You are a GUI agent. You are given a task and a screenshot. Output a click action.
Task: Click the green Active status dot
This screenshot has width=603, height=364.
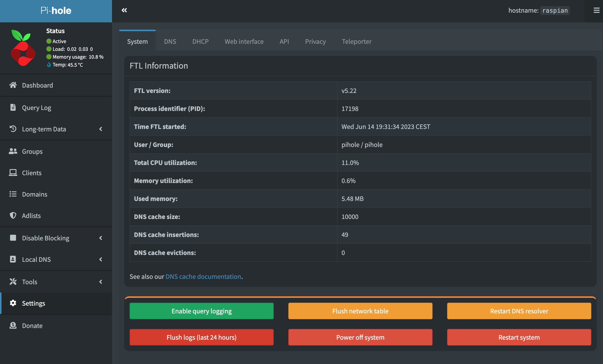(49, 41)
